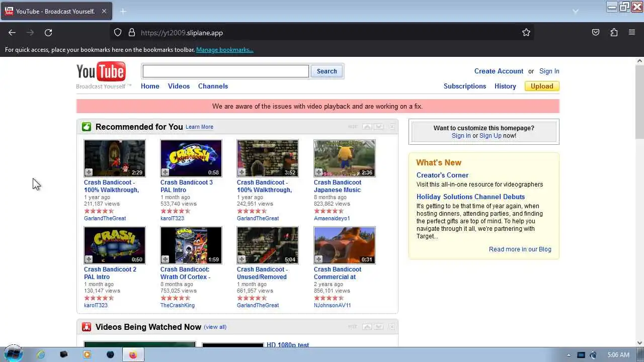The image size is (644, 362).
Task: Open the Channels navigation tab
Action: [213, 86]
